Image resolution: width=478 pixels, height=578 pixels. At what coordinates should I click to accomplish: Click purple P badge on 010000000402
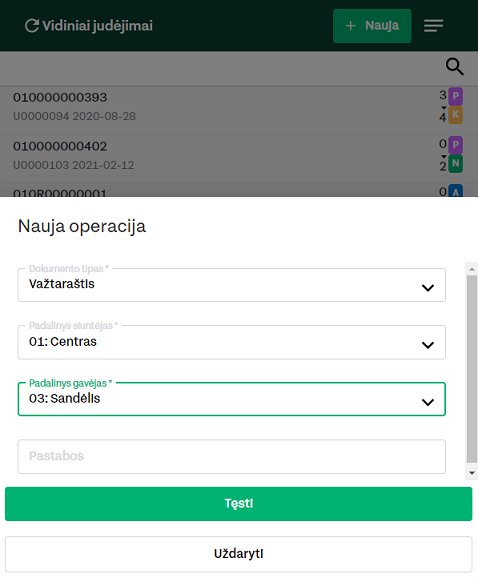click(456, 145)
